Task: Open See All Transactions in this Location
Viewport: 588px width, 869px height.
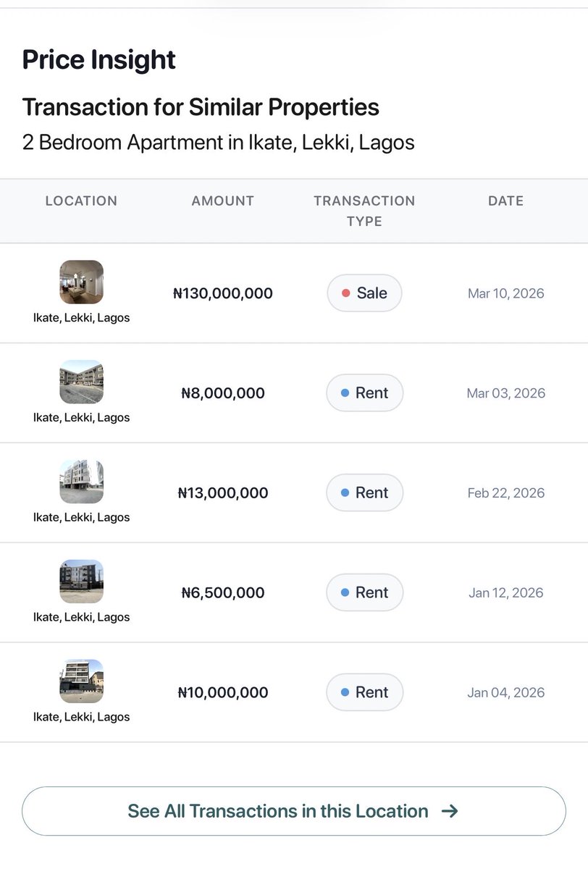Action: click(294, 811)
